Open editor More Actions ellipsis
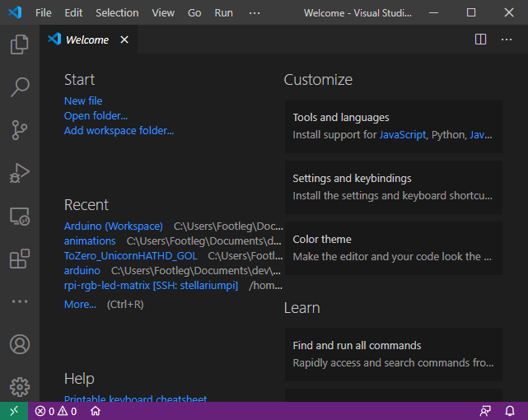This screenshot has height=420, width=528. pyautogui.click(x=507, y=40)
